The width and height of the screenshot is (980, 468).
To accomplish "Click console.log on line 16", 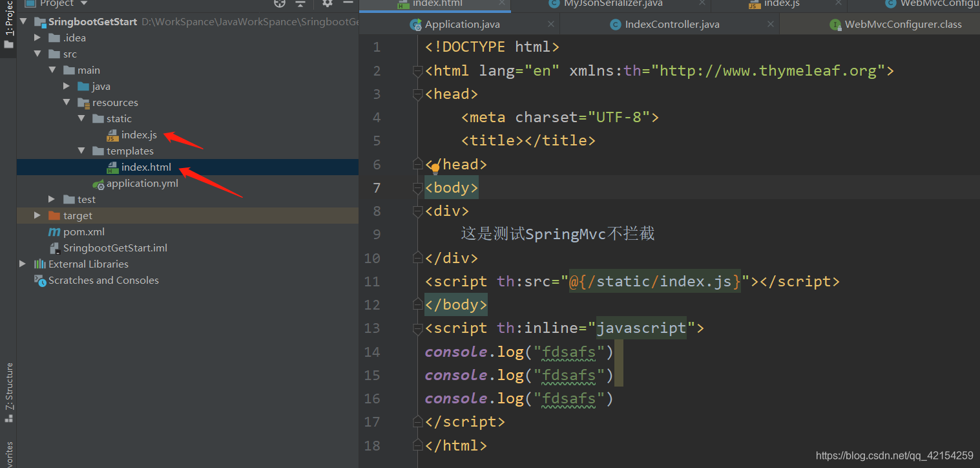I will coord(474,399).
